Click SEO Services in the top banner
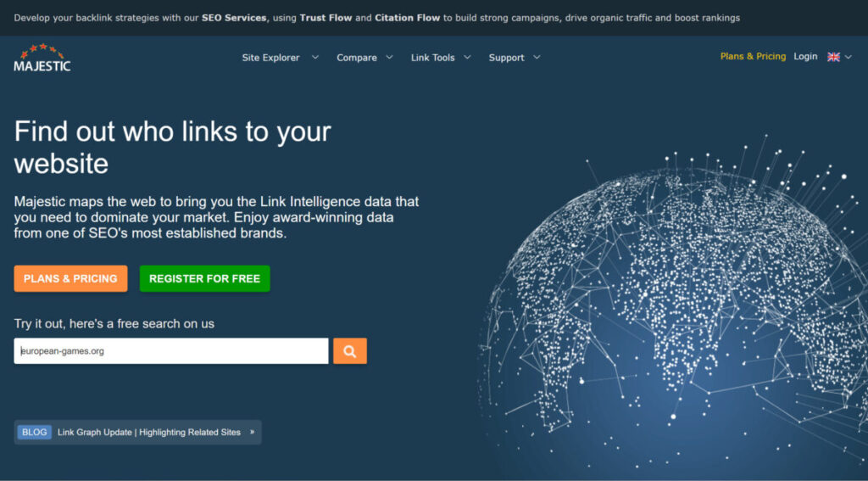Viewport: 868px width, 481px height. click(x=234, y=18)
